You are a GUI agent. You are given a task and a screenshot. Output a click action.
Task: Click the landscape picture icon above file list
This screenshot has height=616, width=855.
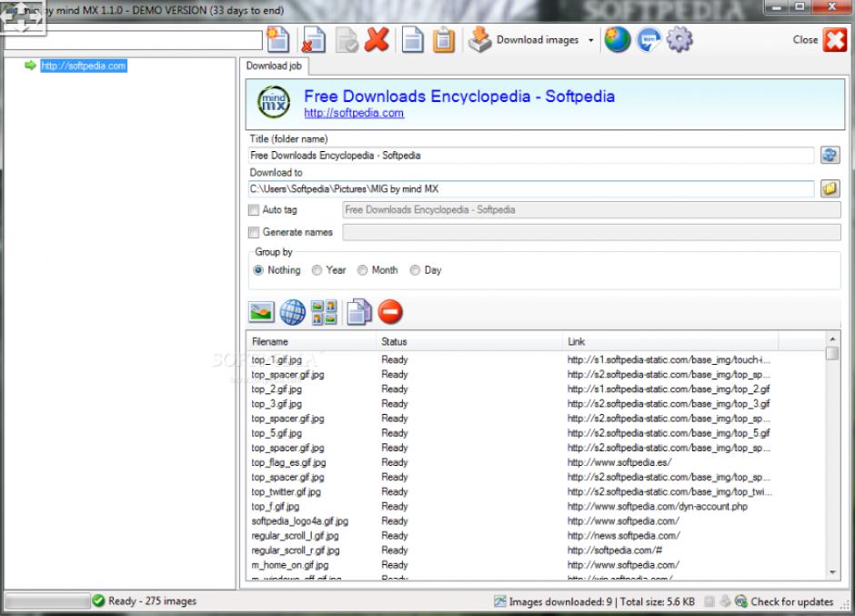point(261,312)
